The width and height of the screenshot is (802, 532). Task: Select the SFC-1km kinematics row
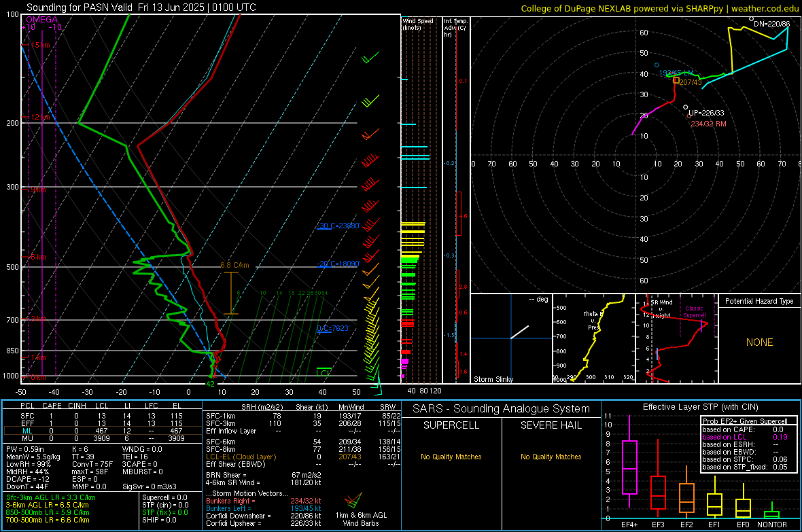click(x=303, y=416)
